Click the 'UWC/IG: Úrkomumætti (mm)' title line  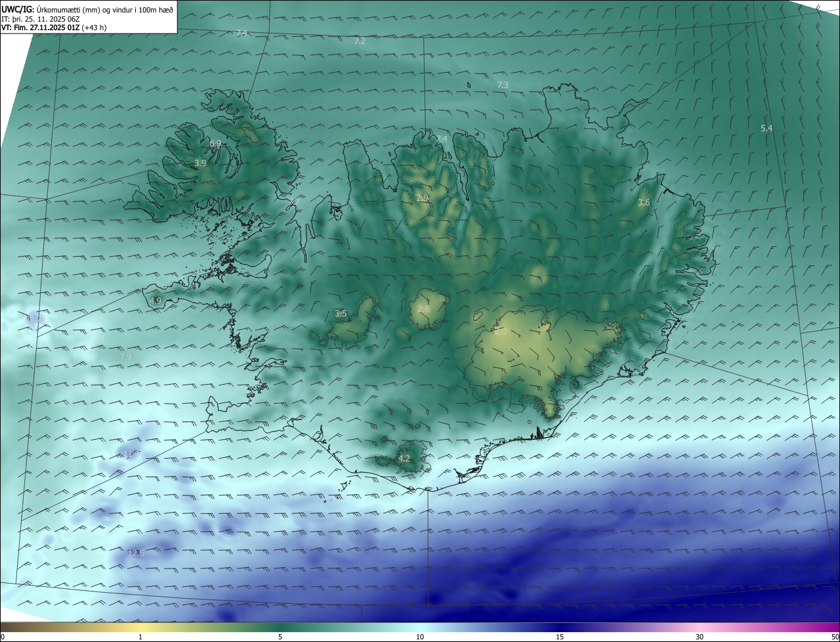pyautogui.click(x=87, y=9)
